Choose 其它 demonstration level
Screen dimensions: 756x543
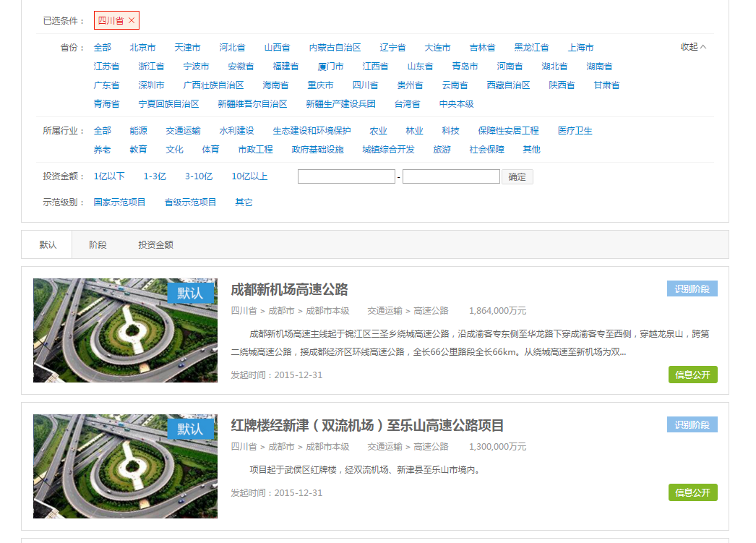click(244, 202)
